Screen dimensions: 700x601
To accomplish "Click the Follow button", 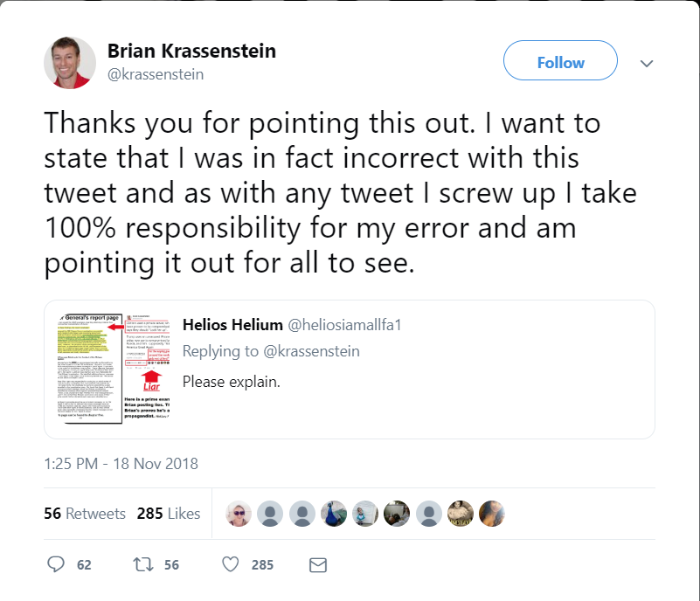I will [x=560, y=62].
